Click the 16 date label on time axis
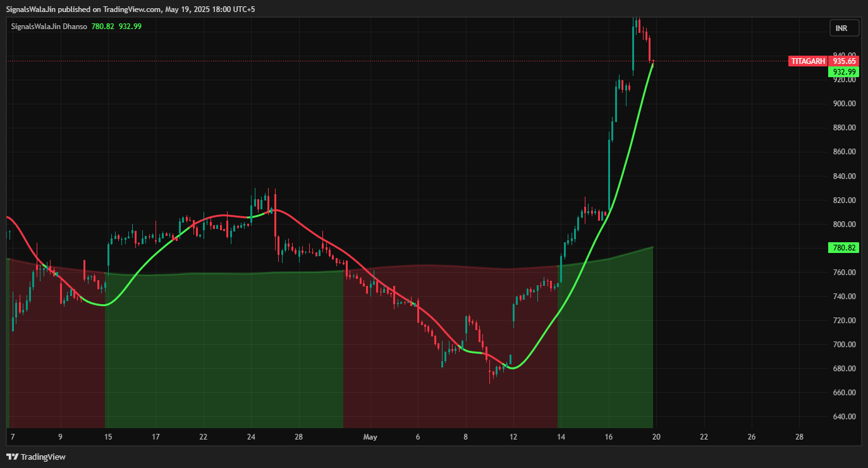 pyautogui.click(x=609, y=437)
